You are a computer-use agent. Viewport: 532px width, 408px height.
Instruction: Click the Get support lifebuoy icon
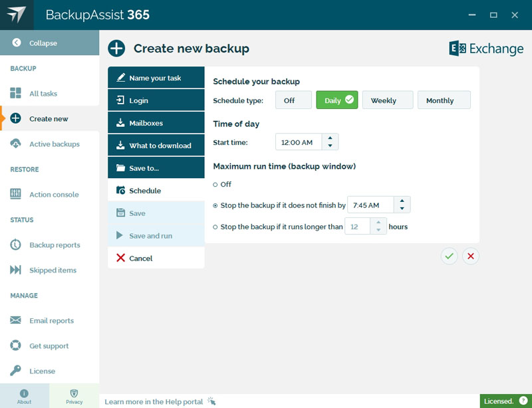pos(15,346)
